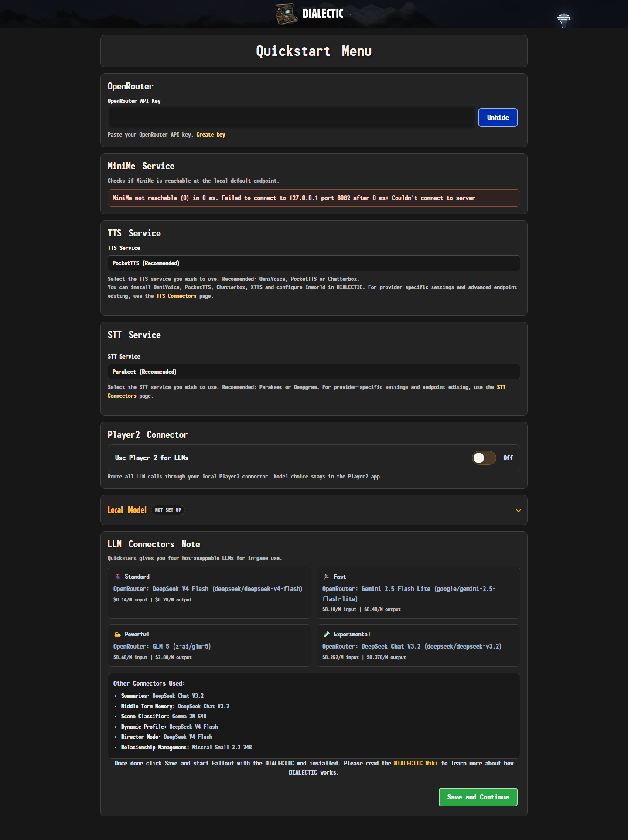The width and height of the screenshot is (628, 840).
Task: Open the DIALECTIC title menu arrow
Action: pyautogui.click(x=350, y=14)
